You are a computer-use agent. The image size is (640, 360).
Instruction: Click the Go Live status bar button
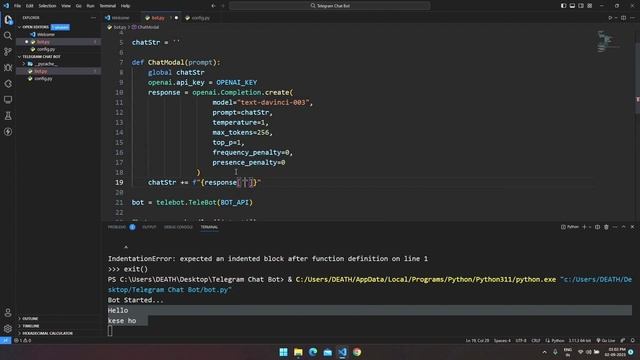(606, 340)
